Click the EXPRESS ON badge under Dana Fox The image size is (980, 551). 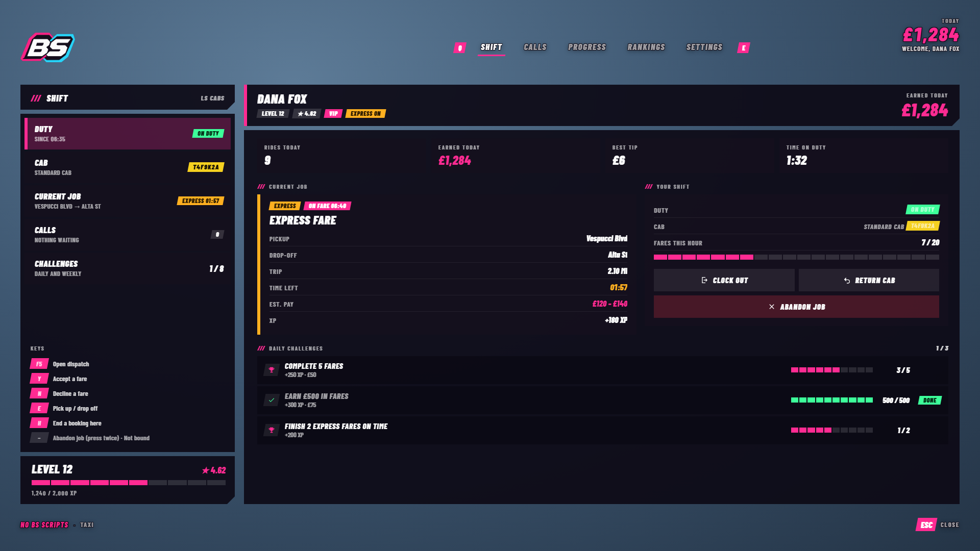tap(365, 114)
